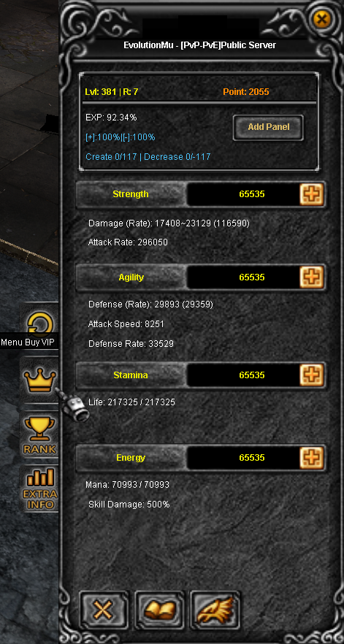Open the quest book icon at bottom
The width and height of the screenshot is (344, 644).
[x=160, y=610]
